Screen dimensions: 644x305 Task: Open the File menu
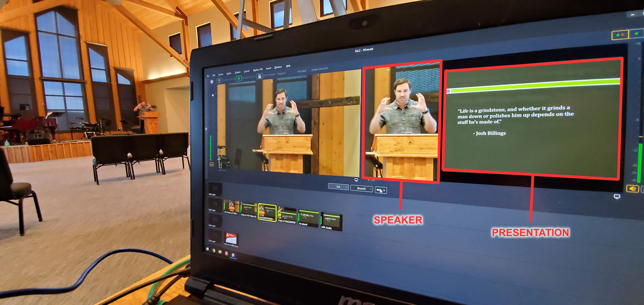208,76
